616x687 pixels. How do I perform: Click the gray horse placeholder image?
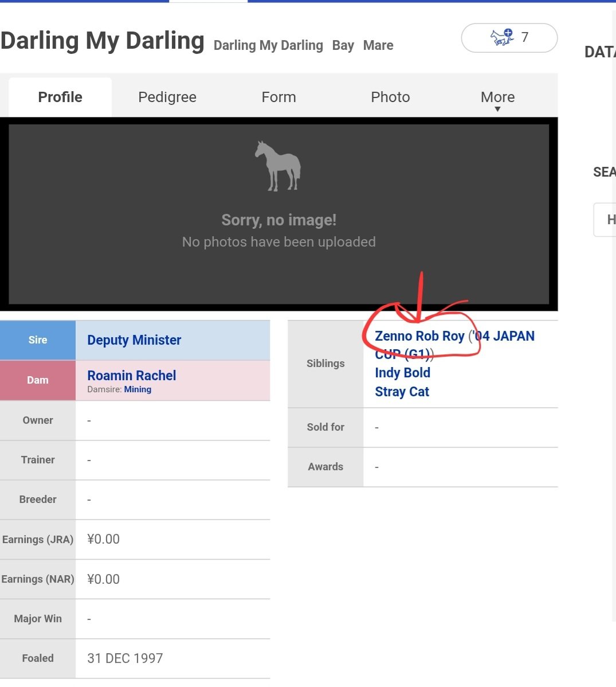(x=278, y=166)
